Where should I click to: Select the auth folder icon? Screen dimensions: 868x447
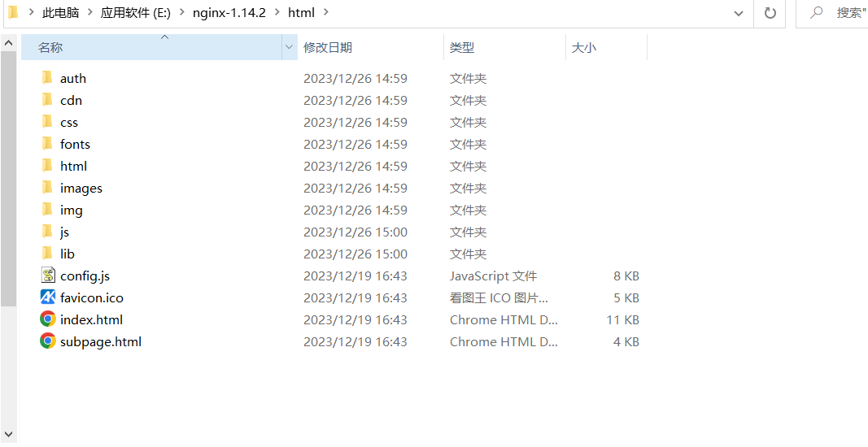click(47, 78)
